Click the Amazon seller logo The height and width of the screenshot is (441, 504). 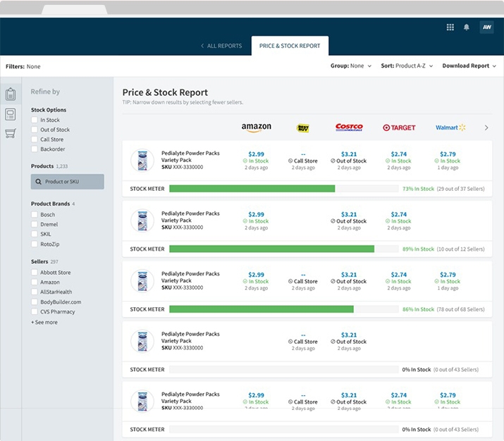coord(256,128)
